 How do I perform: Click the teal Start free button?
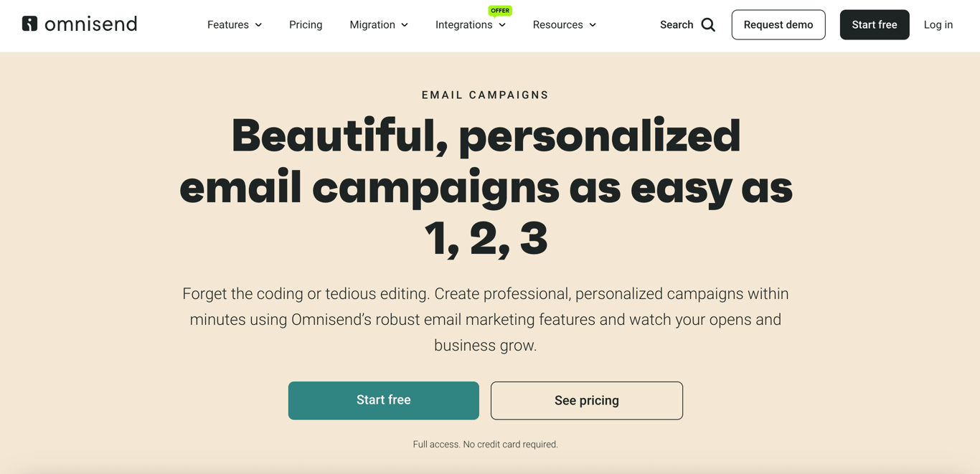click(383, 400)
